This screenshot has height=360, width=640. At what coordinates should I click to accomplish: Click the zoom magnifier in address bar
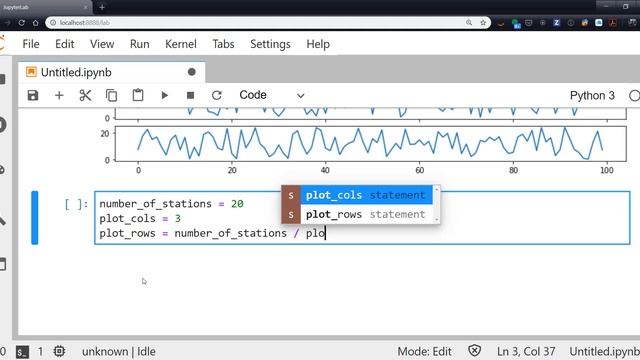coord(469,23)
